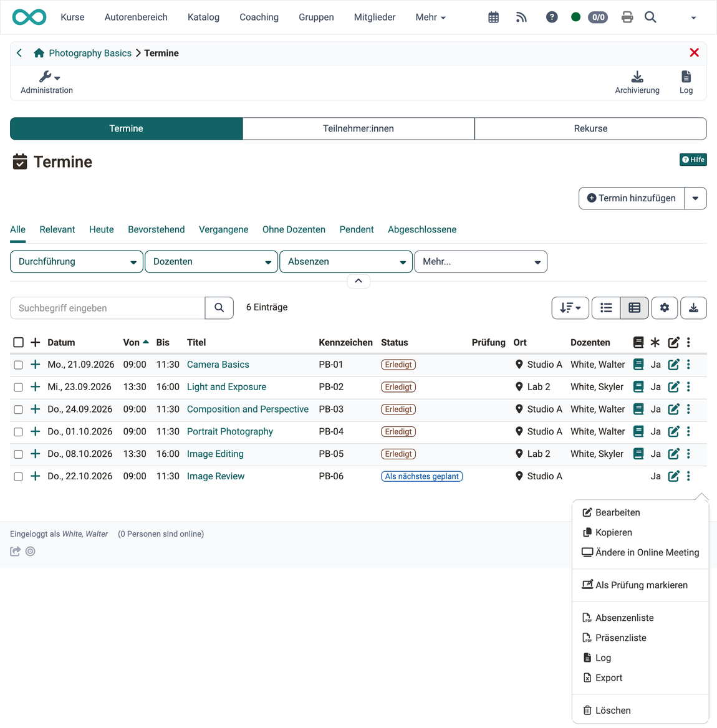The image size is (717, 728).
Task: Open the Mehr menu in top navigation
Action: pos(430,17)
